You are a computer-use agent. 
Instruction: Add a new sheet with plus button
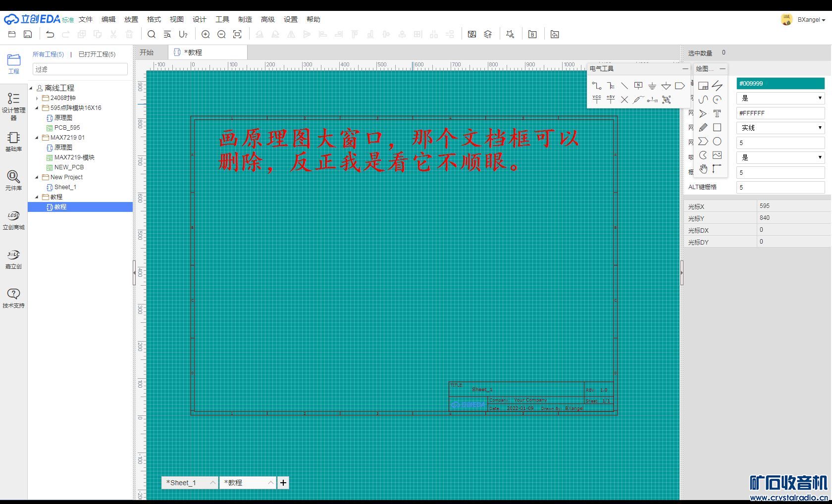(x=283, y=483)
